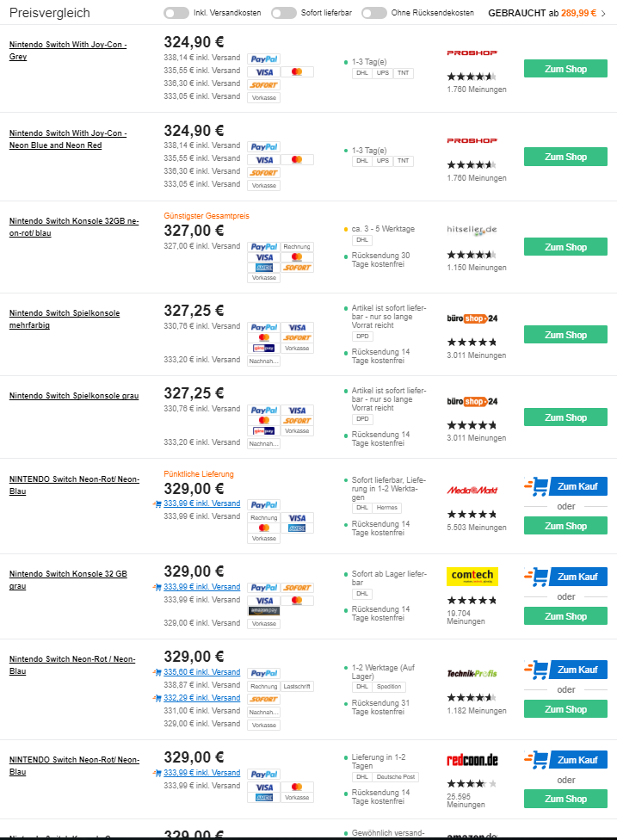Click the PayPal badge in the hitseller offer
The width and height of the screenshot is (617, 840).
(264, 247)
